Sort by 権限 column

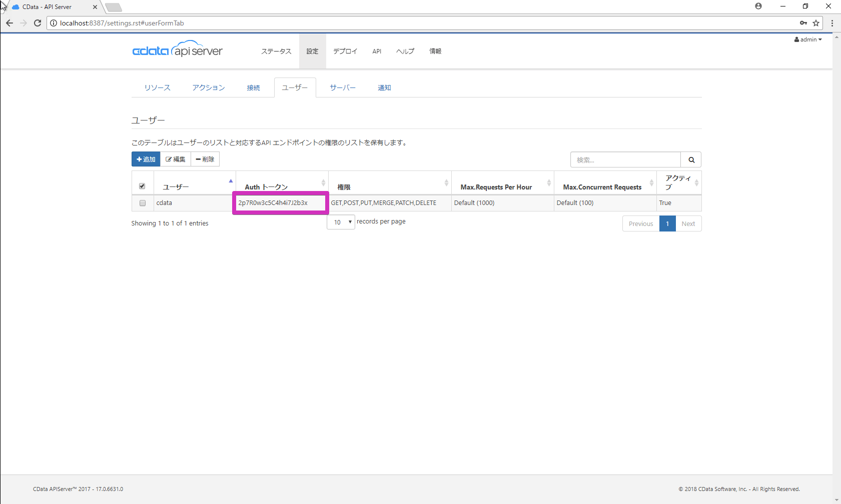(x=446, y=183)
